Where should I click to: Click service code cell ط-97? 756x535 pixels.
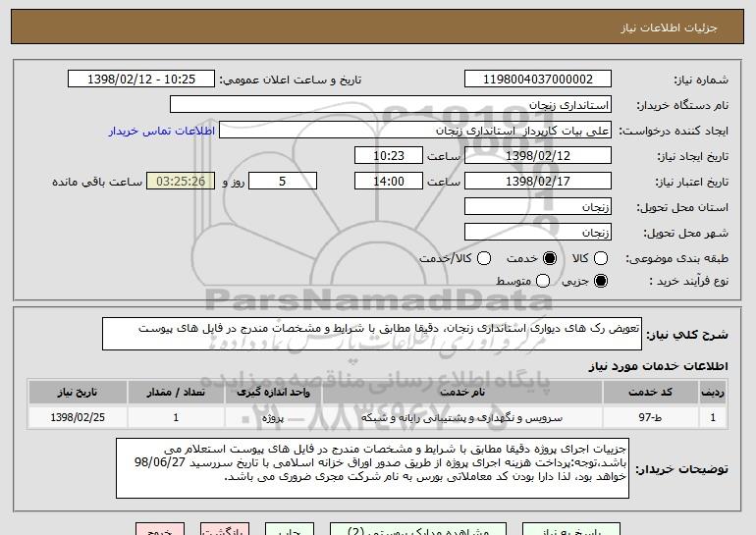pyautogui.click(x=650, y=417)
